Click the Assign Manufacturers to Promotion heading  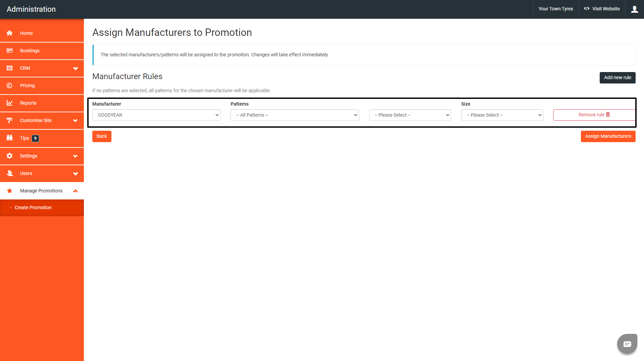172,33
